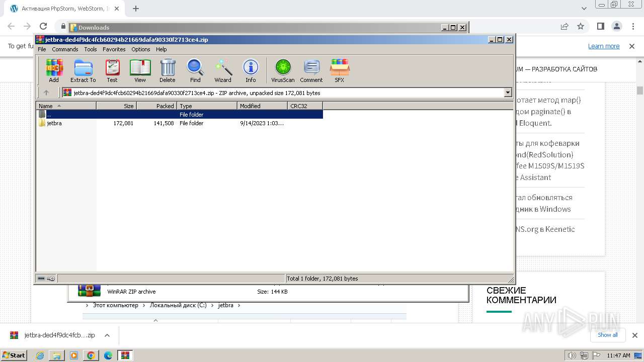The width and height of the screenshot is (644, 362).
Task: Reload the page in Chrome
Action: pos(43,26)
